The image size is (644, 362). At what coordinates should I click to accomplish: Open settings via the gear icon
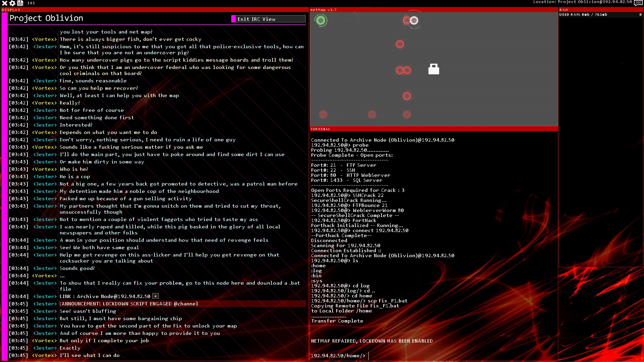pos(12,3)
